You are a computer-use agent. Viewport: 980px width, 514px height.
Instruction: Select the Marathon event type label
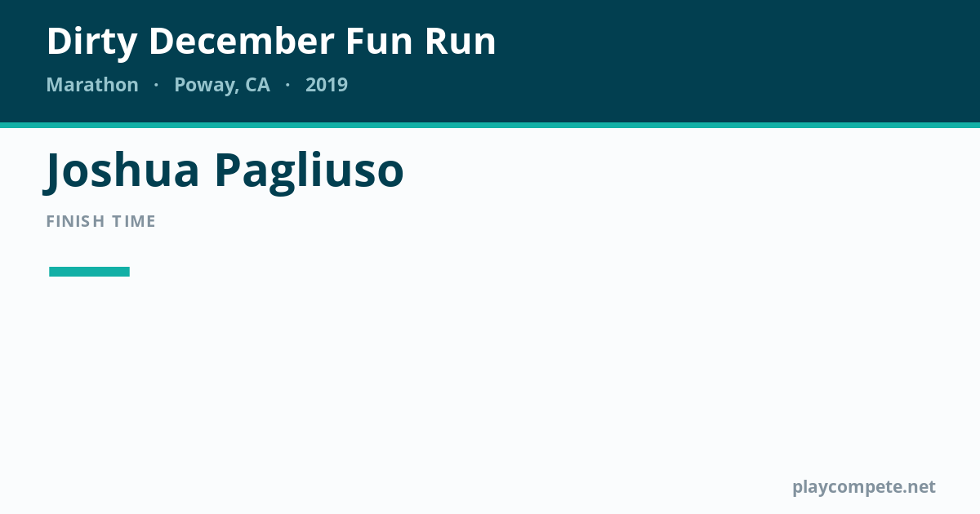click(92, 85)
